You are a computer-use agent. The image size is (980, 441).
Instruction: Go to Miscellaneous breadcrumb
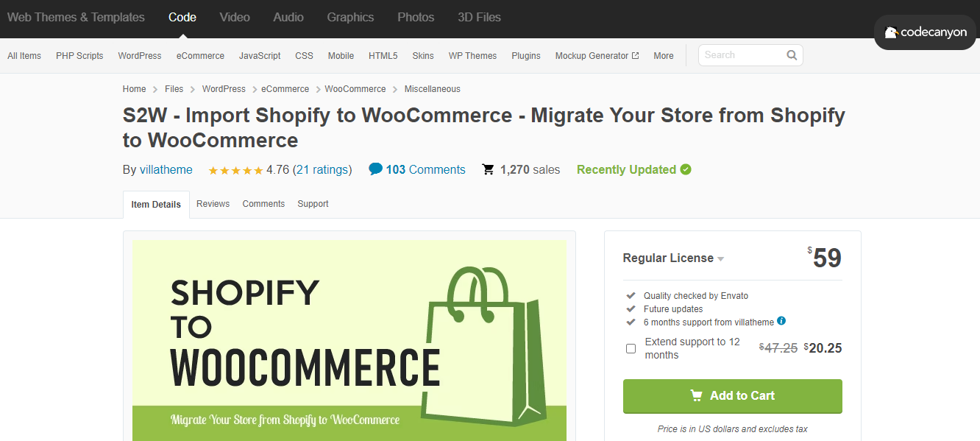[432, 89]
